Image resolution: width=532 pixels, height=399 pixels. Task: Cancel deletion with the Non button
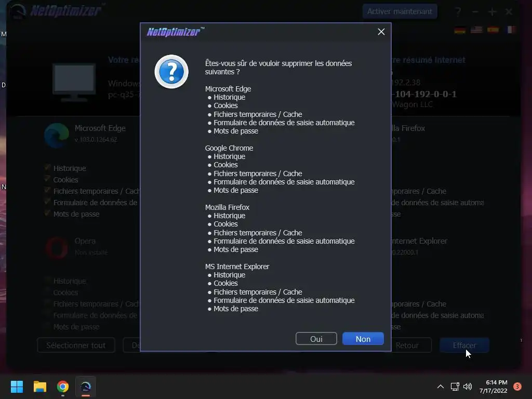click(363, 339)
